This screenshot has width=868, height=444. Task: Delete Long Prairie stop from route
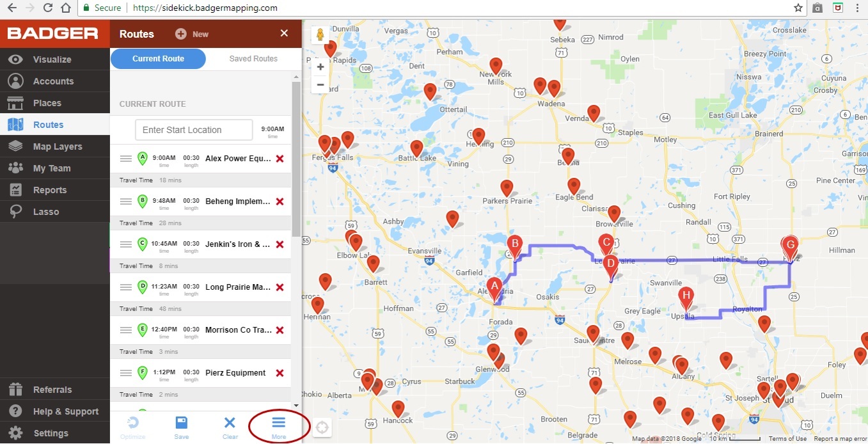click(x=280, y=287)
